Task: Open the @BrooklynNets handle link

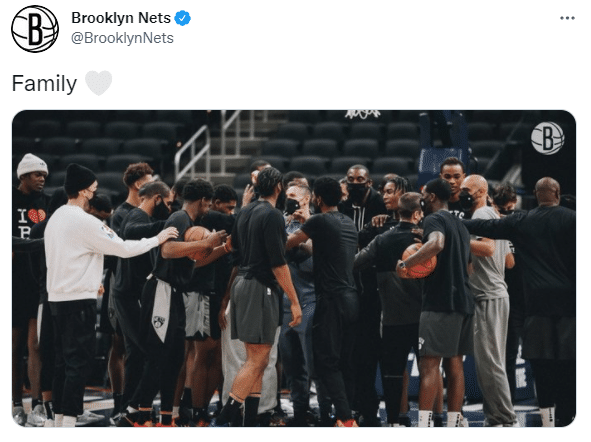Action: 122,38
